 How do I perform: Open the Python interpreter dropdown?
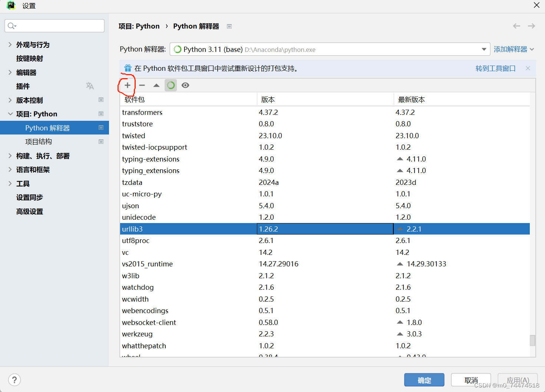(x=330, y=49)
